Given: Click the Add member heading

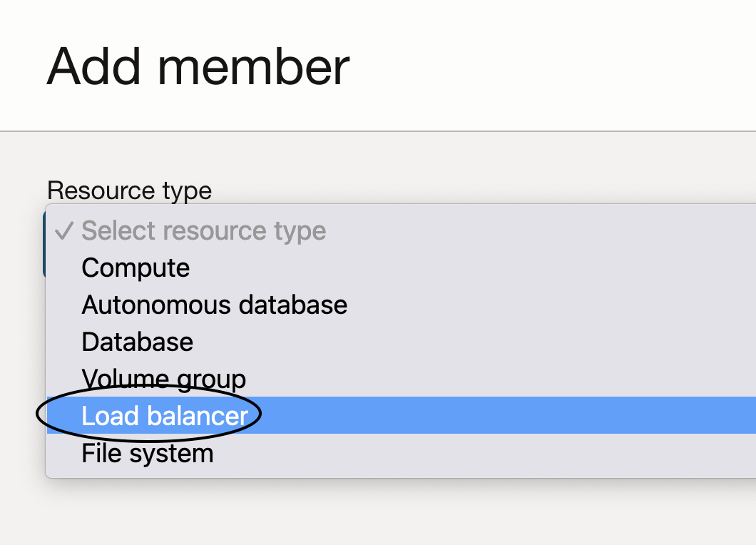Looking at the screenshot, I should pyautogui.click(x=198, y=66).
